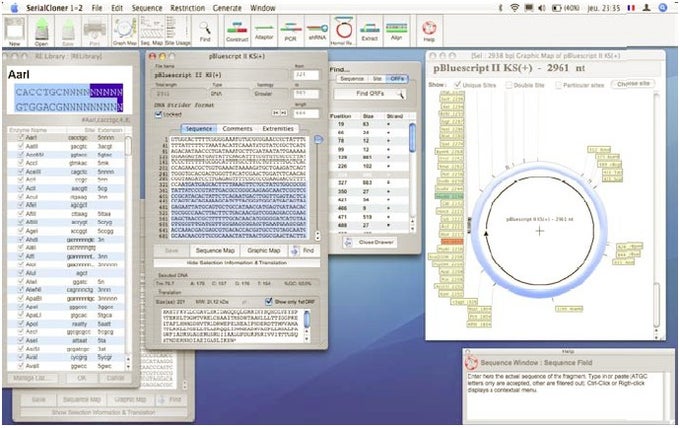Viewport: 680px width, 428px height.
Task: Click the Save toolbar icon
Action: 68,32
